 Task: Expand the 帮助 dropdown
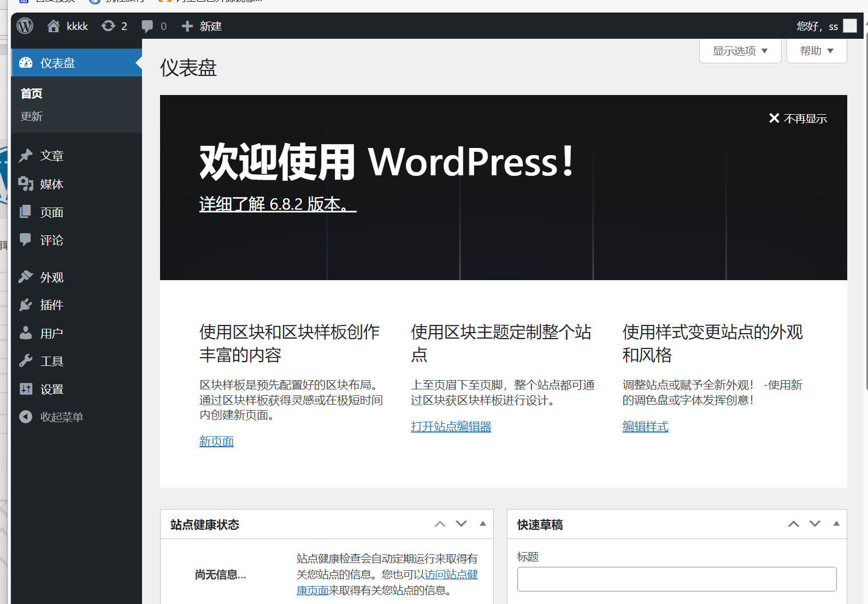tap(817, 51)
